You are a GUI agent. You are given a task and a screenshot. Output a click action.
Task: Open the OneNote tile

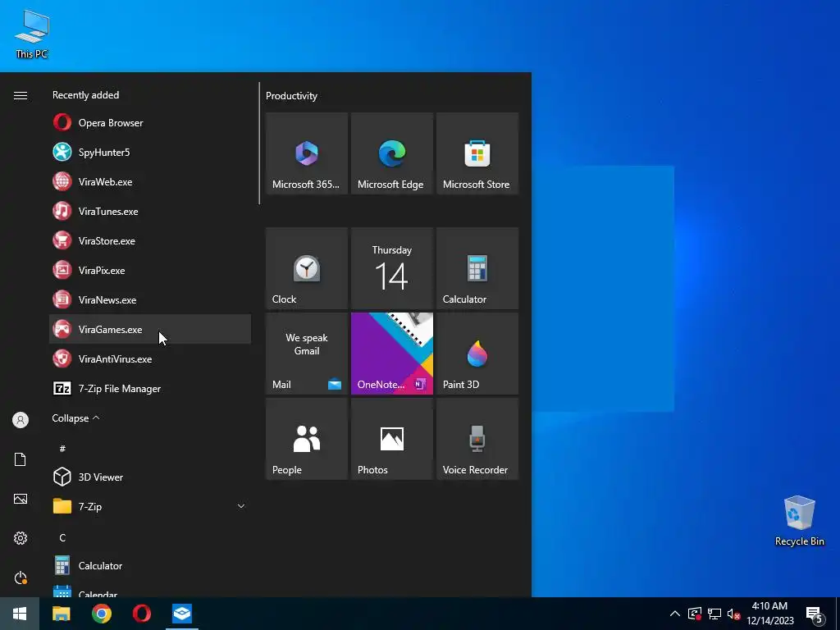(x=391, y=354)
